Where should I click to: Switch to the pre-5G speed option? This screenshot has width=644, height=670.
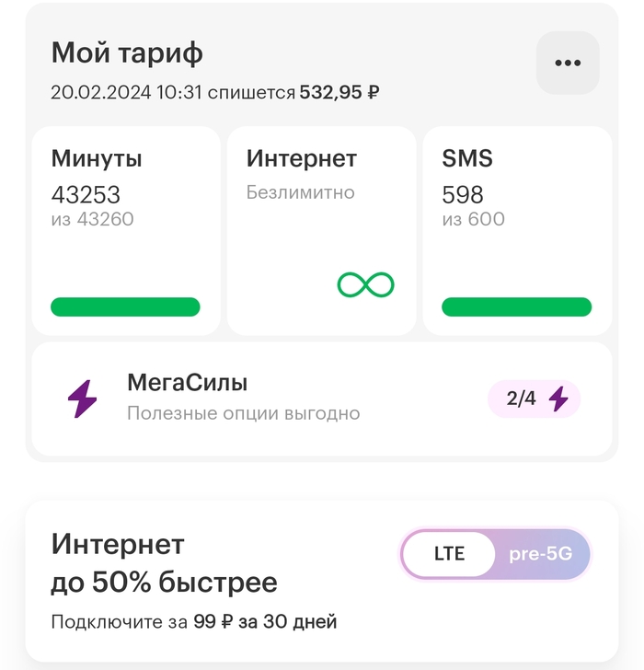click(x=541, y=554)
